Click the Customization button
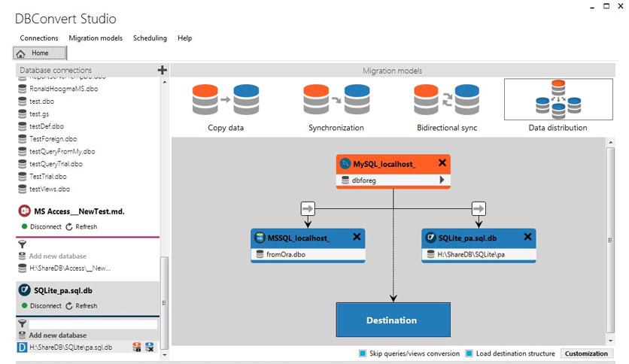This screenshot has width=629, height=364. (586, 353)
